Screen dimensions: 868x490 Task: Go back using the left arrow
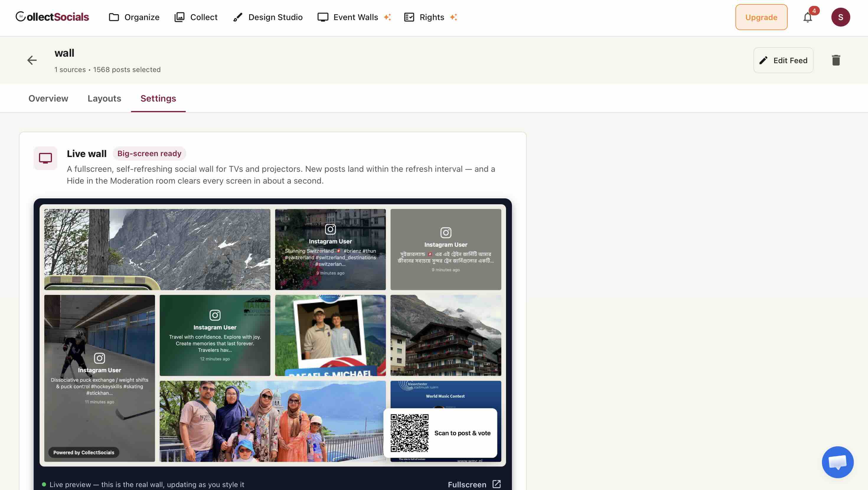32,60
